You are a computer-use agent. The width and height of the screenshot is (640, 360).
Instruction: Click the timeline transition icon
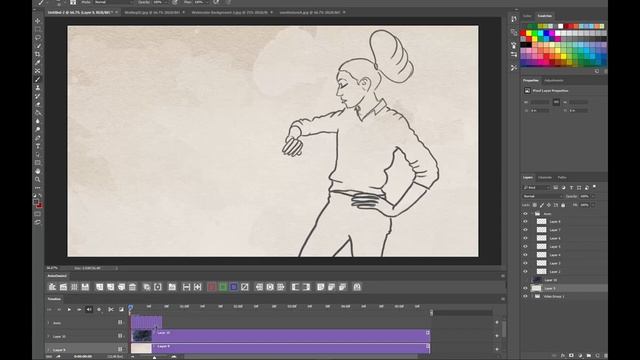[x=121, y=309]
